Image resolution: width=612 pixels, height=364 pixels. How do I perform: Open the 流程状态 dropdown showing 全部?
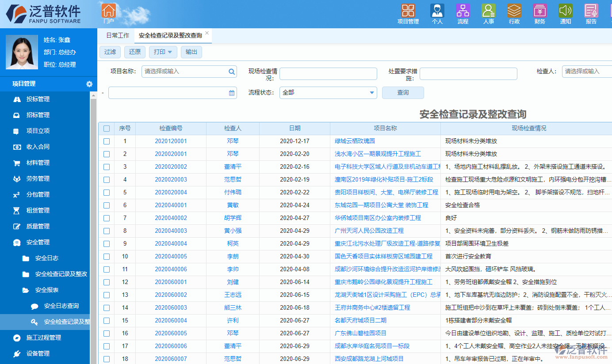[328, 93]
